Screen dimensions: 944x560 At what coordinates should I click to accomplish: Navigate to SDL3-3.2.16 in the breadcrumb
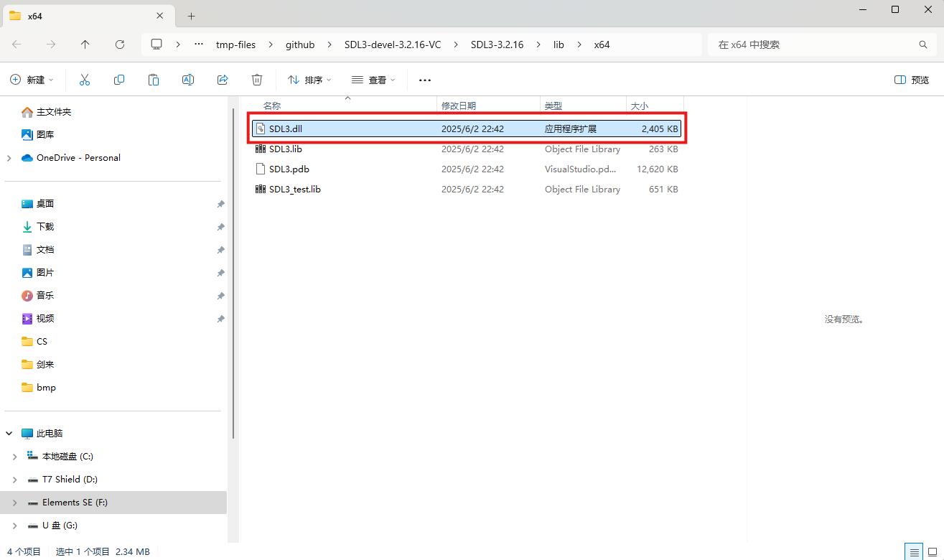click(x=497, y=44)
